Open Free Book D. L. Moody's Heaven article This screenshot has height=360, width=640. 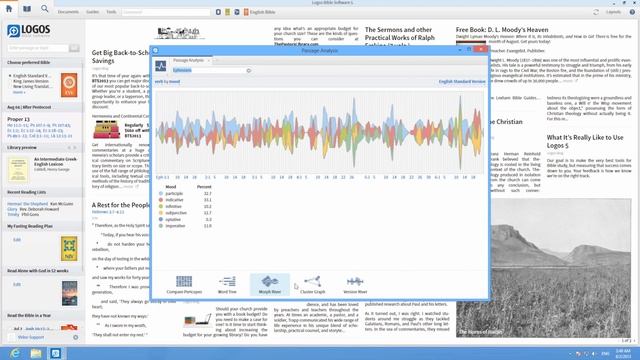click(502, 30)
